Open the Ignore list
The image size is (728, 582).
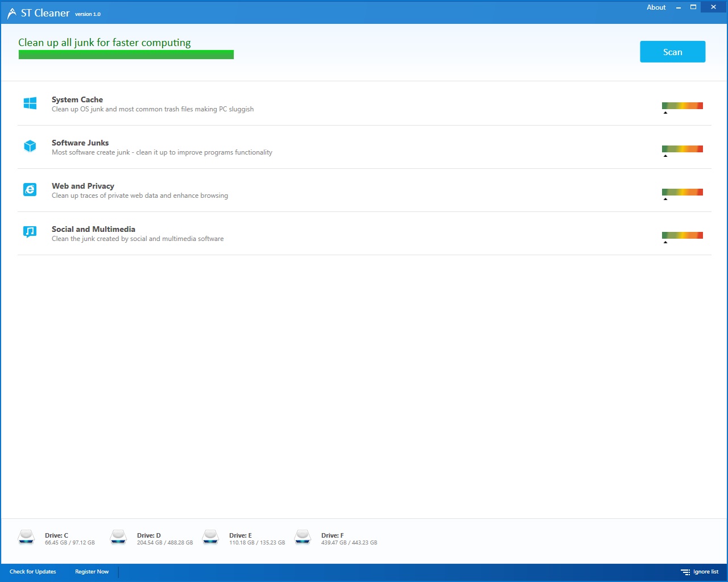(x=700, y=572)
